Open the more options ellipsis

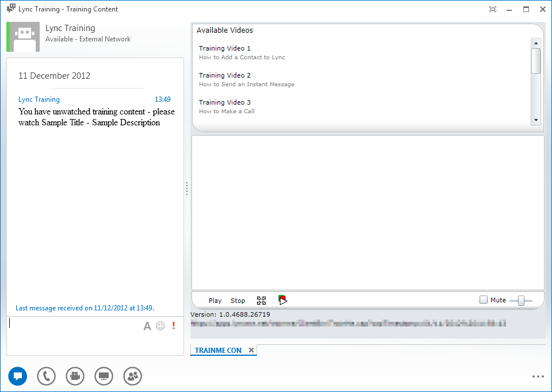click(x=538, y=376)
